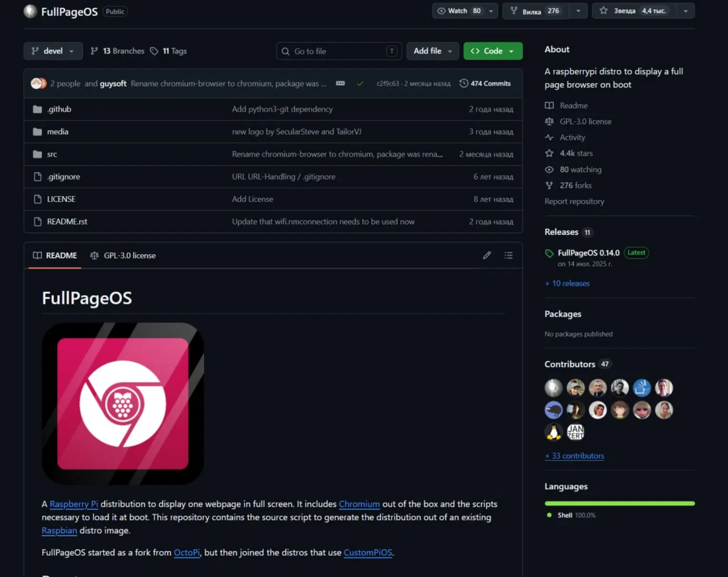Click the green Shell language bar
728x577 pixels.
coord(620,503)
